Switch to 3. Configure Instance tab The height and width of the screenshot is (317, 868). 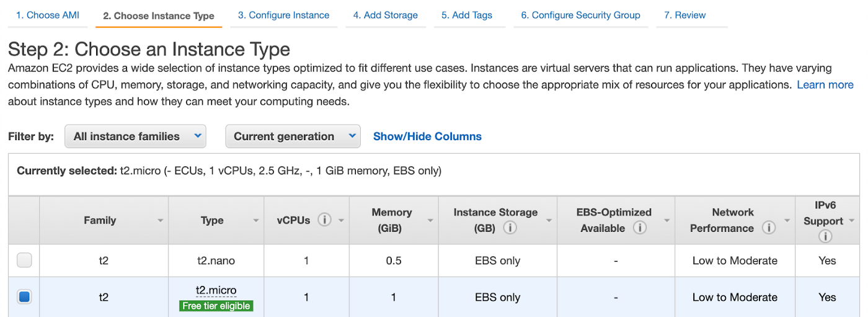pos(284,15)
